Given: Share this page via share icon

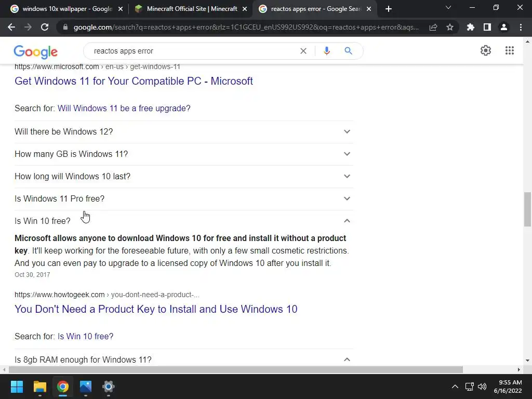Looking at the screenshot, I should coord(433,27).
